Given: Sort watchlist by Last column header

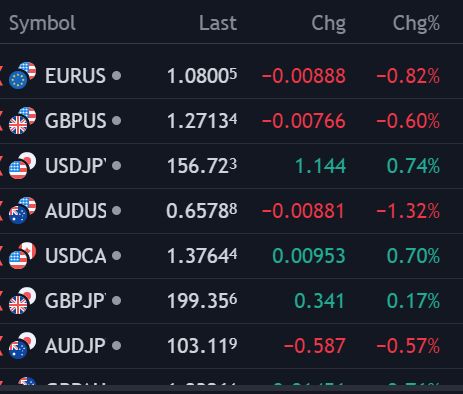Looking at the screenshot, I should [218, 23].
